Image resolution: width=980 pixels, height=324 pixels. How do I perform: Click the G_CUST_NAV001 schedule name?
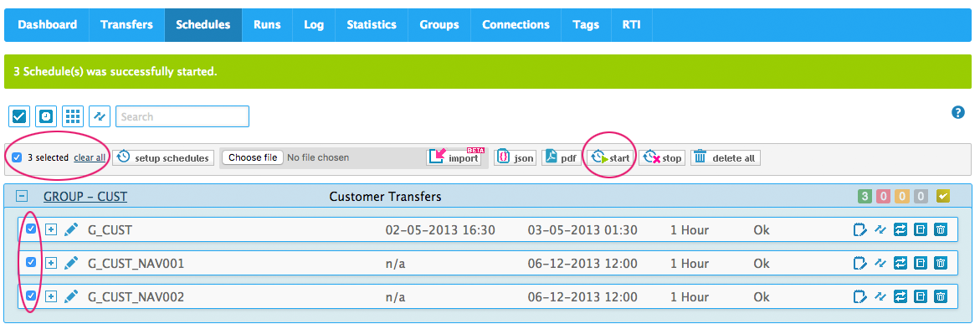pyautogui.click(x=136, y=264)
